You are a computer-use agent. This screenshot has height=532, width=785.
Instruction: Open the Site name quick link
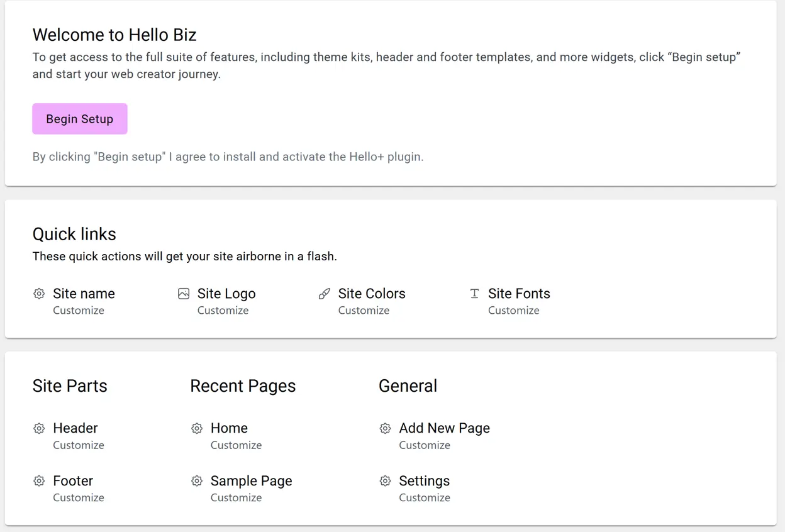point(84,294)
